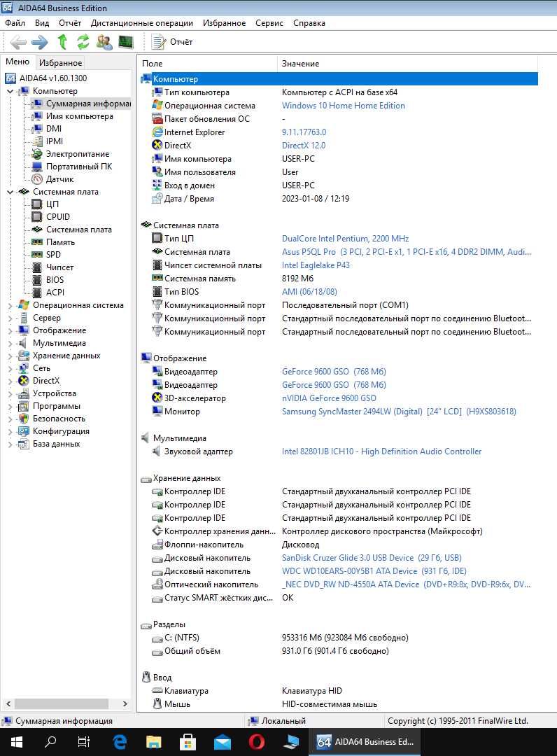
Task: Click the База данных icon
Action: (24, 444)
